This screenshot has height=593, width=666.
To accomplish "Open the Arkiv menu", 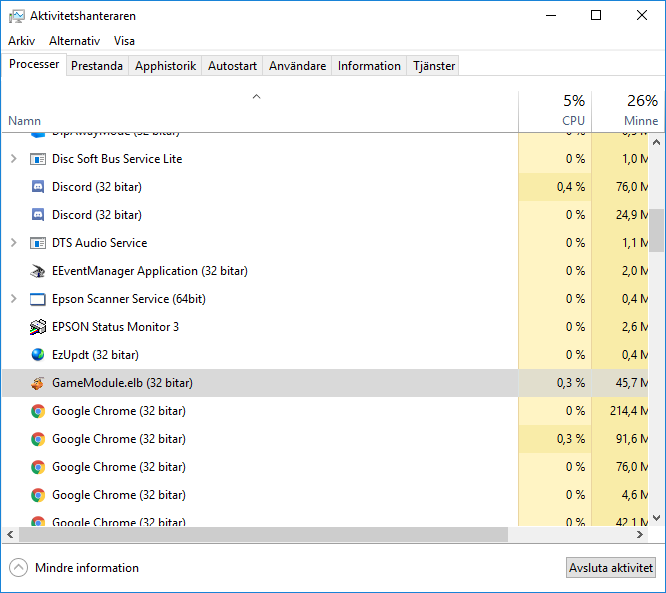I will tap(22, 41).
